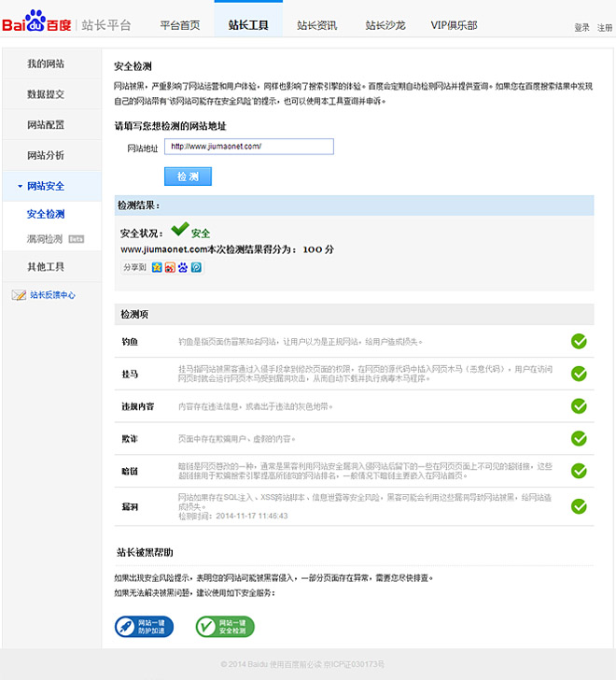Share to Tencent Weibo icon
Viewport: 616px width, 680px height.
point(196,267)
